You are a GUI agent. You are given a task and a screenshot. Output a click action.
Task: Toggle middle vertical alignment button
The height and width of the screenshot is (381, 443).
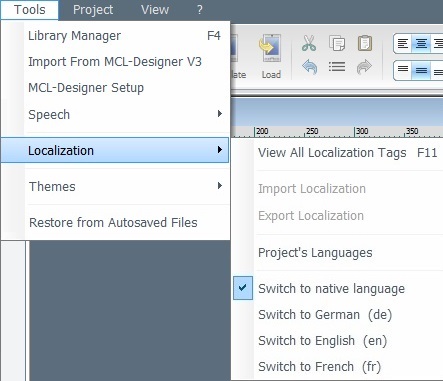pos(421,70)
